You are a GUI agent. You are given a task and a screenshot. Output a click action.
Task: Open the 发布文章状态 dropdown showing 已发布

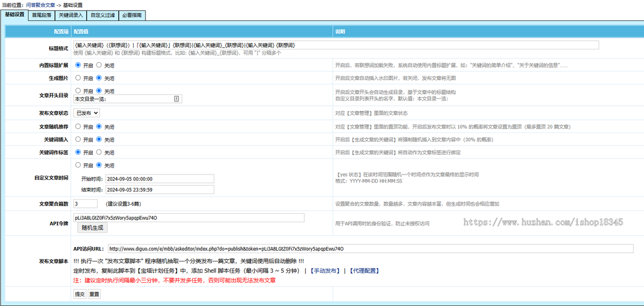86,113
